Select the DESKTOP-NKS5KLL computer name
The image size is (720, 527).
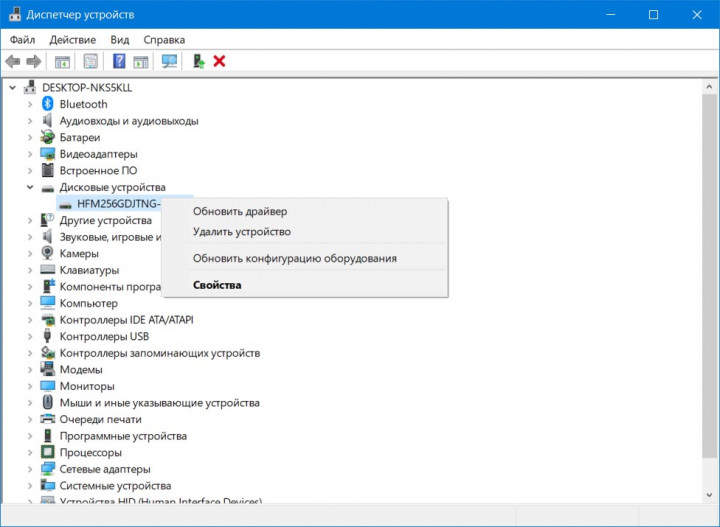click(87, 87)
